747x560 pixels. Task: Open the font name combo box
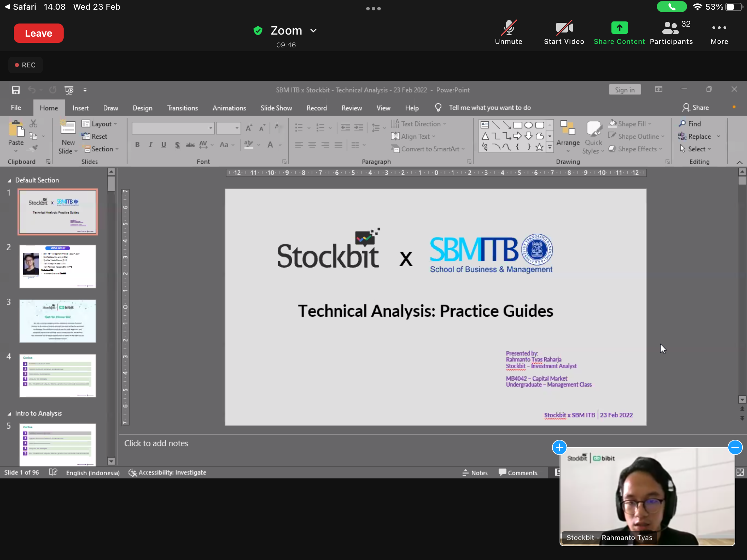173,128
